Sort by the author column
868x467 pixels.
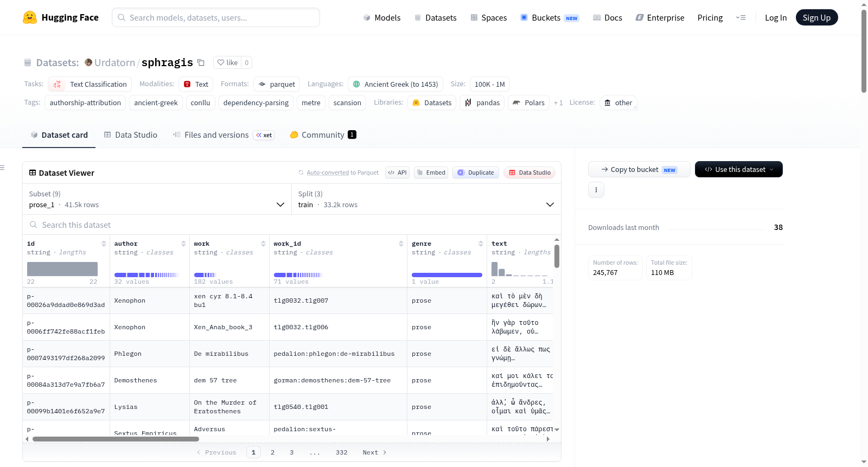[183, 244]
